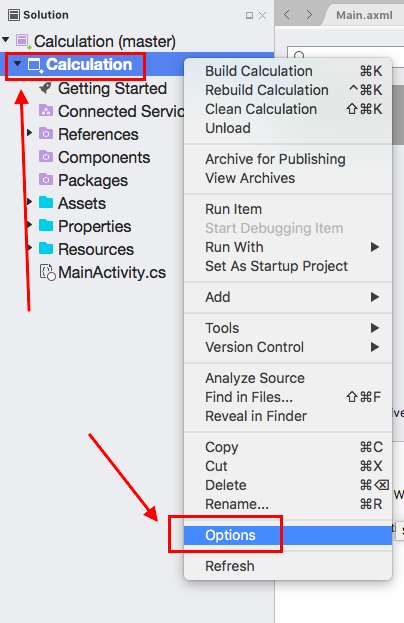Collapse the highlighted Calculation project node

[x=17, y=64]
